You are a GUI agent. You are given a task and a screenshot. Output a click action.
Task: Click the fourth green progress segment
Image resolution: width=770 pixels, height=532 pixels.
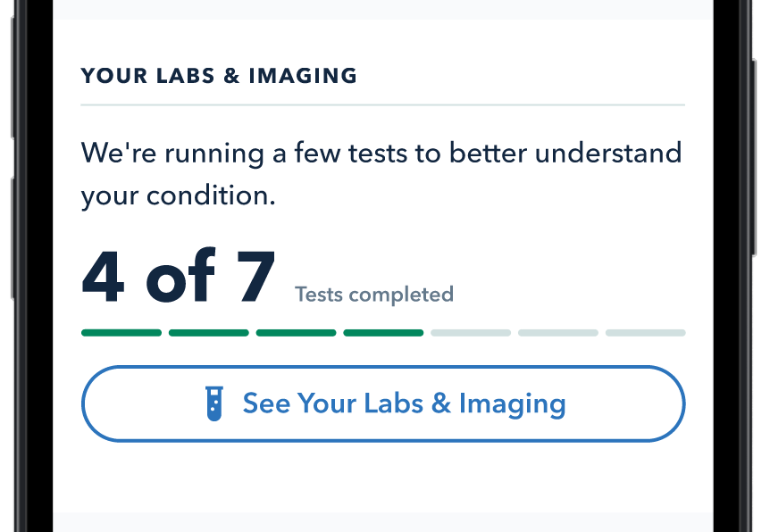click(x=384, y=333)
